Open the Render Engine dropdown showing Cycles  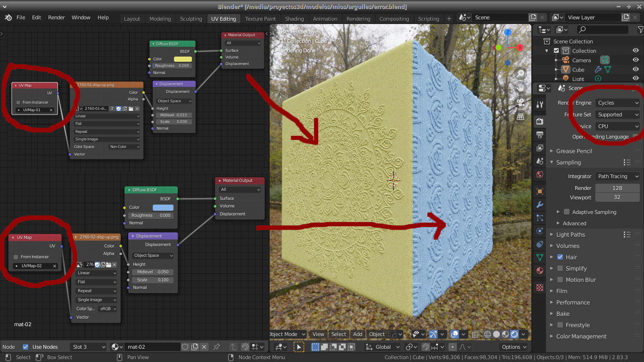617,102
